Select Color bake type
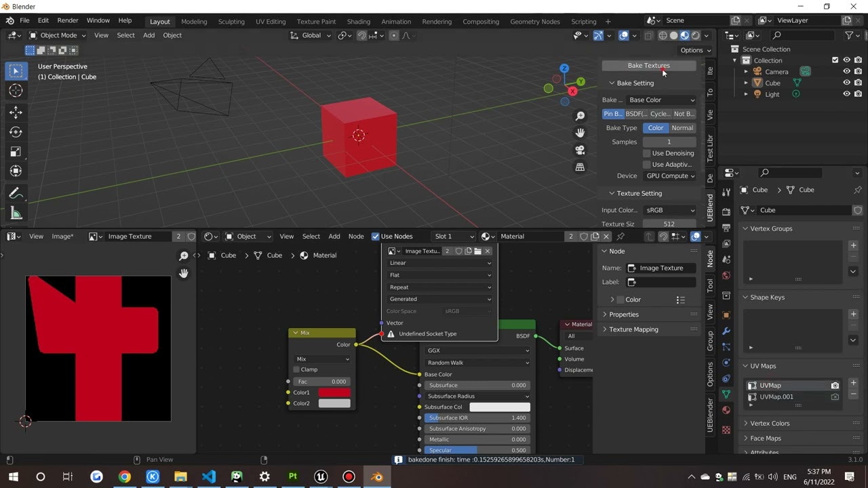 (x=656, y=128)
